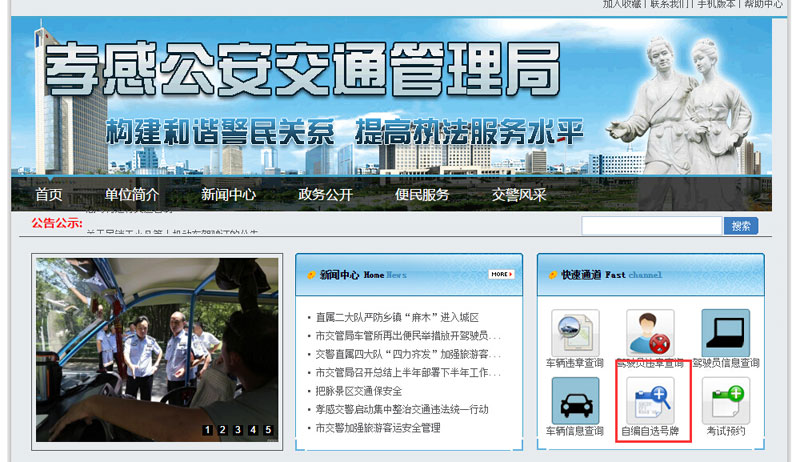Click the search input field

point(652,226)
